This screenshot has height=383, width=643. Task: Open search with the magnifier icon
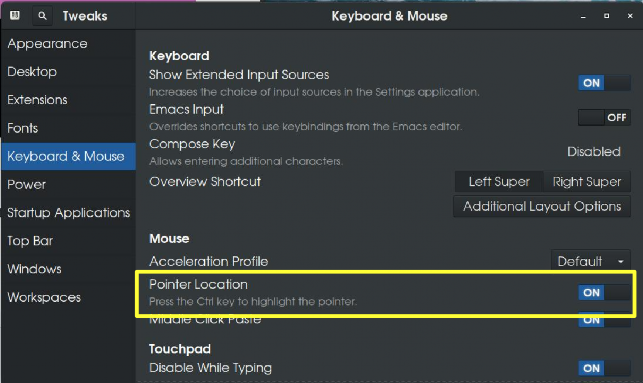click(42, 16)
